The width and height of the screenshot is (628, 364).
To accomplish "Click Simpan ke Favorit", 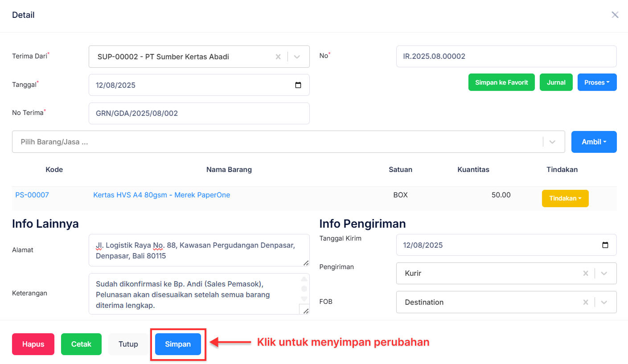I will 501,82.
